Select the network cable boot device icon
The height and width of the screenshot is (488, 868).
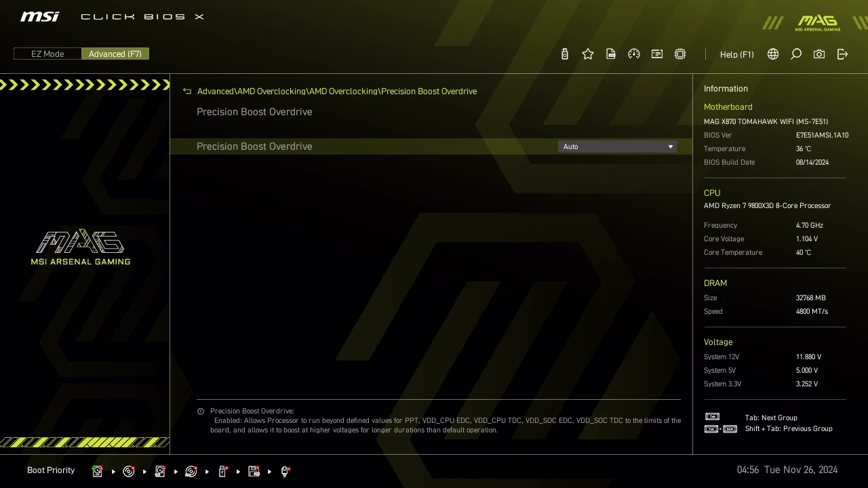(x=285, y=471)
